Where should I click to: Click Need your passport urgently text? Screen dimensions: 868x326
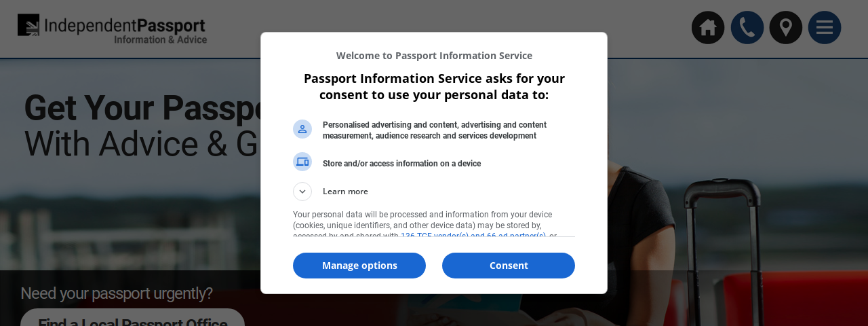[116, 293]
